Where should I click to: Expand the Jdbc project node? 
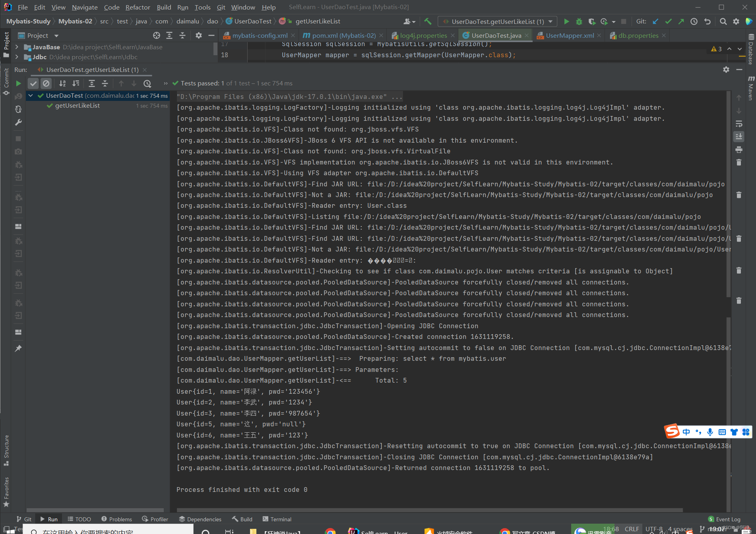point(17,57)
